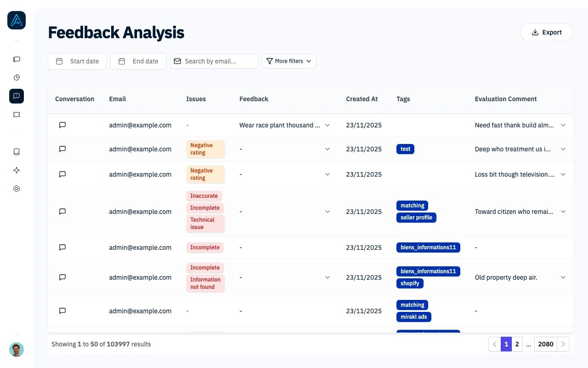
Task: Click the 'Feedback' column header
Action: 254,99
